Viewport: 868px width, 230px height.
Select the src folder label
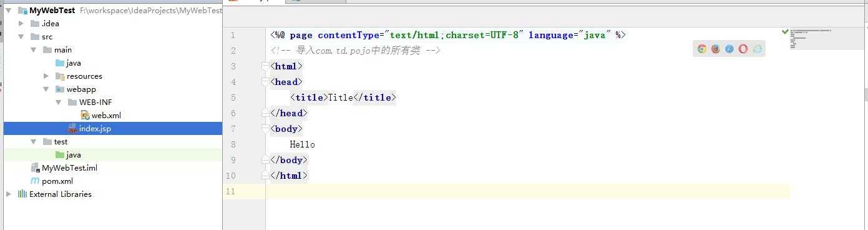click(47, 37)
